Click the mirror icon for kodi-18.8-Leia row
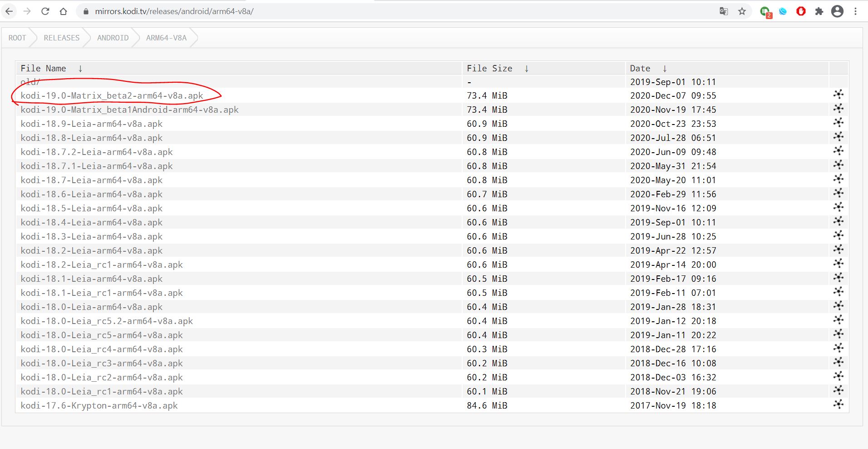 pos(838,136)
